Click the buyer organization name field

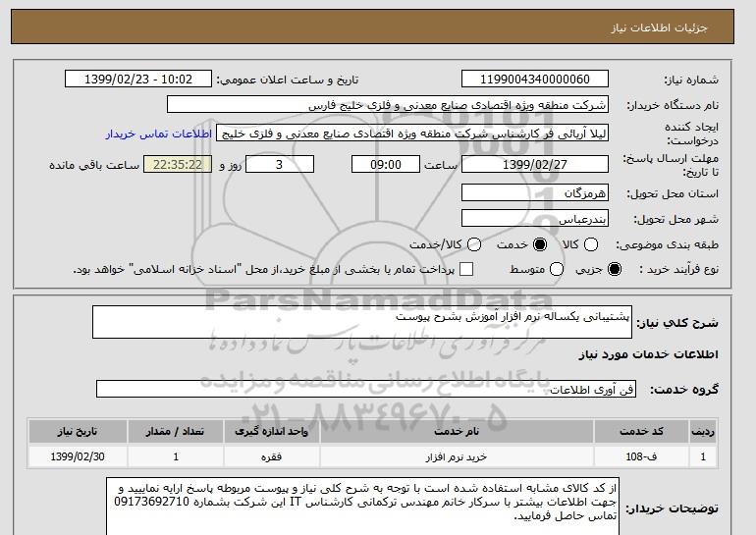pyautogui.click(x=388, y=105)
